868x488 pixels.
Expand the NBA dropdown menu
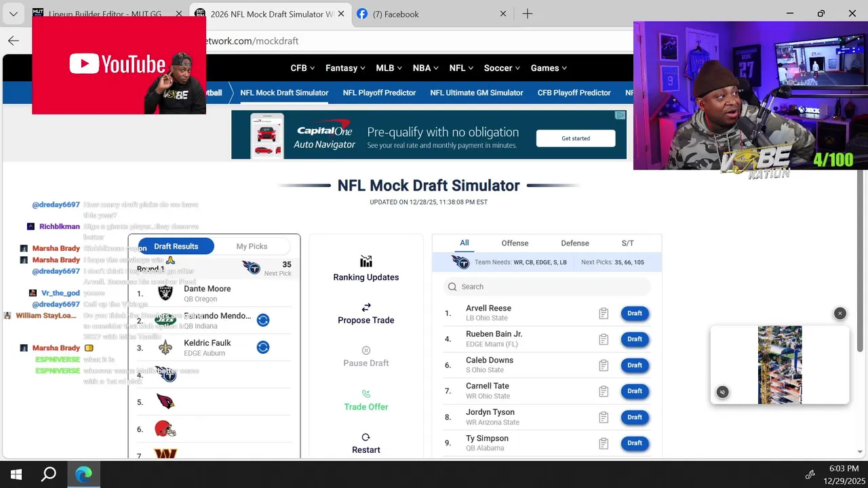point(426,68)
